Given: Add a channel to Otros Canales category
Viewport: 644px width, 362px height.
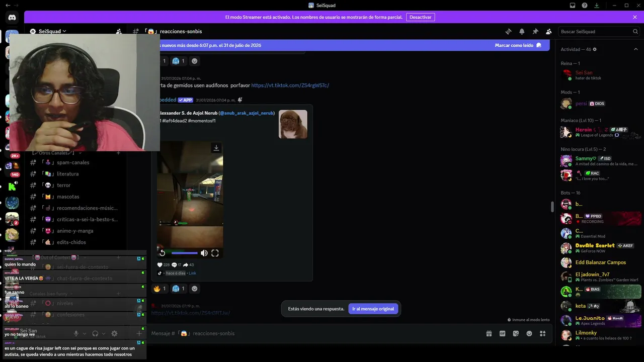Looking at the screenshot, I should 119,153.
